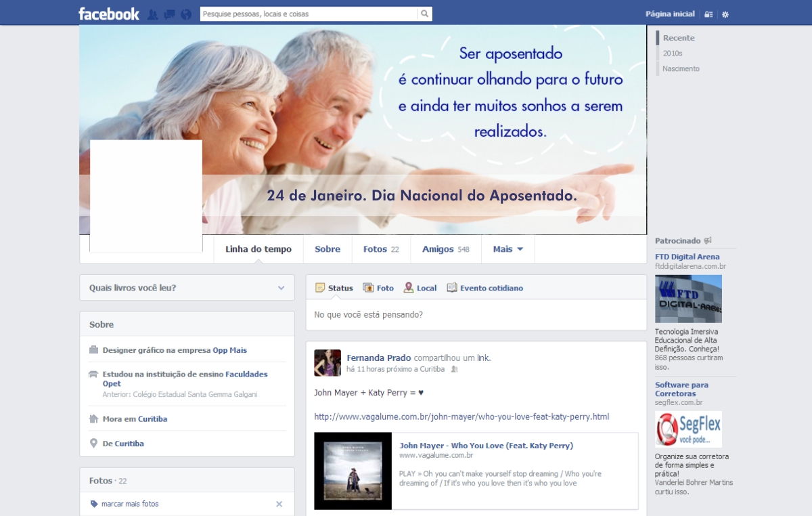Open the Sobre section header
812x516 pixels.
(101, 324)
